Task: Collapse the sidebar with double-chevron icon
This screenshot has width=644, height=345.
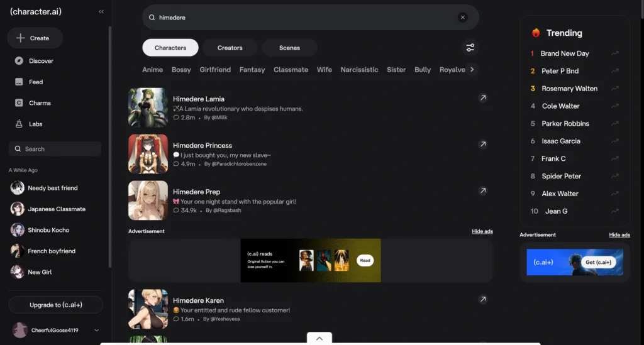Action: (101, 11)
